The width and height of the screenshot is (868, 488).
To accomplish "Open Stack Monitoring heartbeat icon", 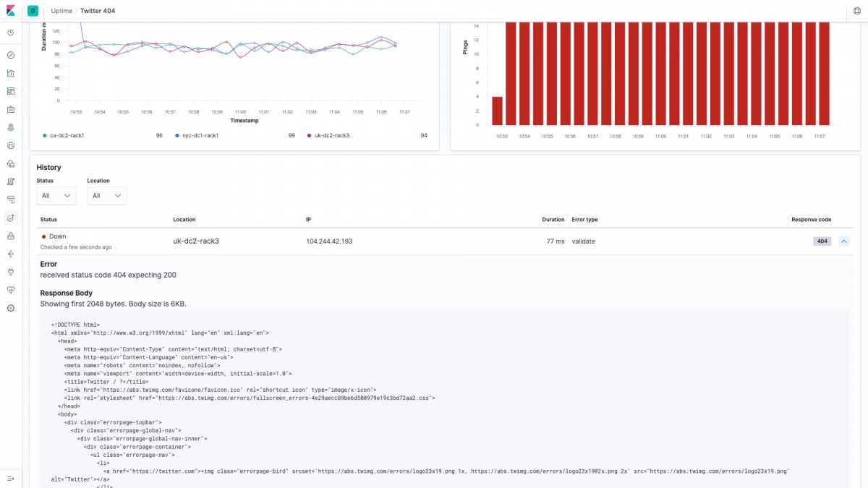I will pos(11,290).
